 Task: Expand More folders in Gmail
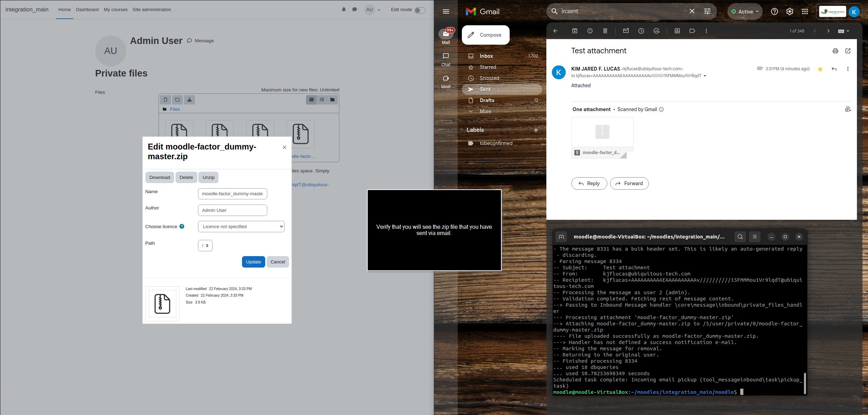point(502,111)
